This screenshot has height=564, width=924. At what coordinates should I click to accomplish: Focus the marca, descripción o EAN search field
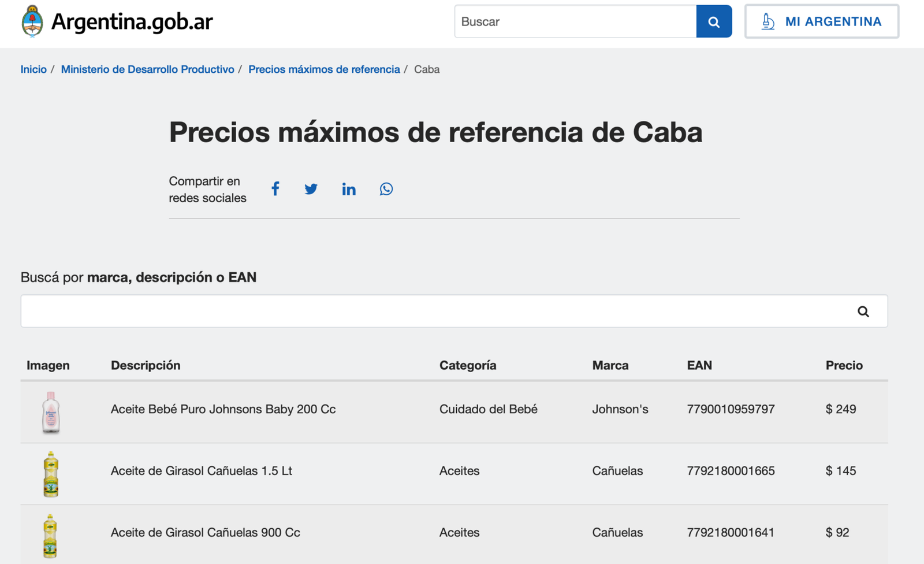coord(454,311)
